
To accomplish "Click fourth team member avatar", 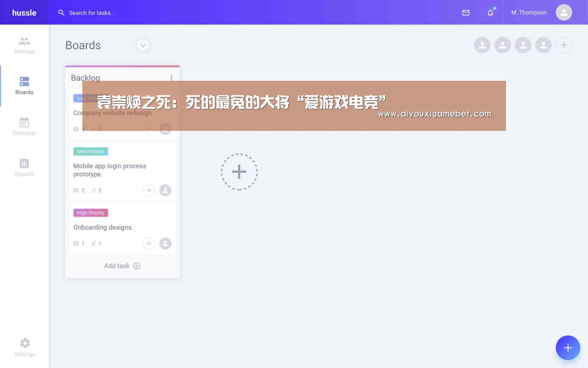I will (x=544, y=45).
